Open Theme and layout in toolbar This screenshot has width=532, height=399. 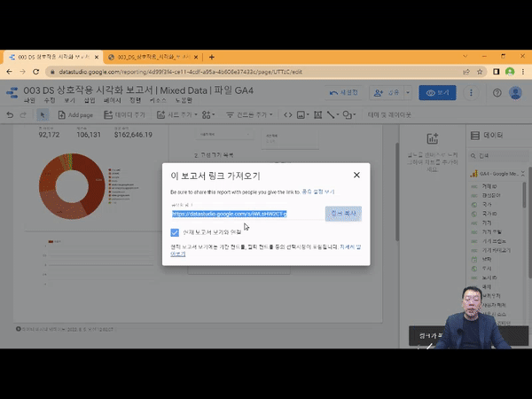(x=390, y=114)
